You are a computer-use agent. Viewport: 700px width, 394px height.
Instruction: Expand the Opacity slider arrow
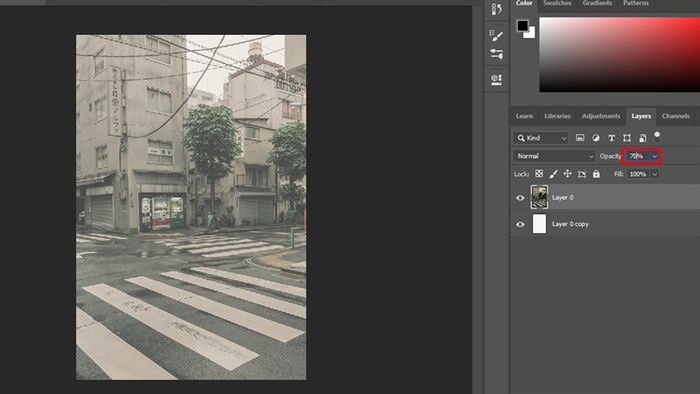[x=655, y=156]
